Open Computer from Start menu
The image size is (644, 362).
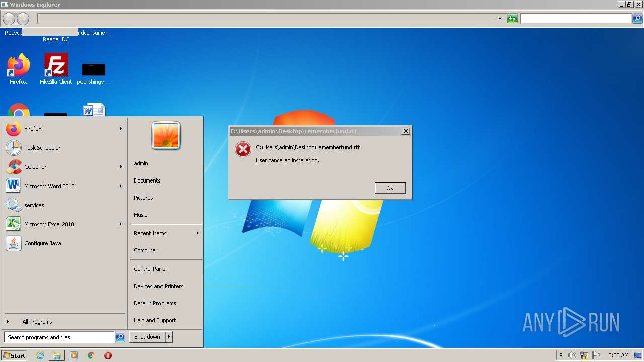[146, 250]
